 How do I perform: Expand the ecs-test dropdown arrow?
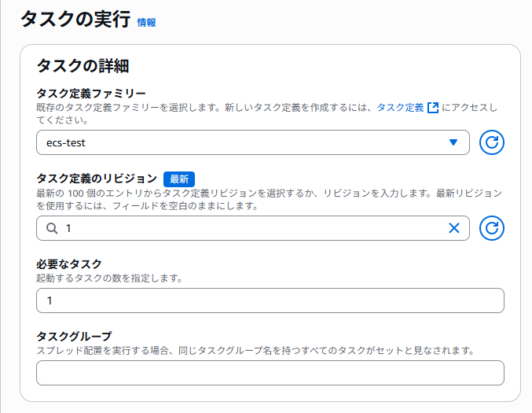453,142
